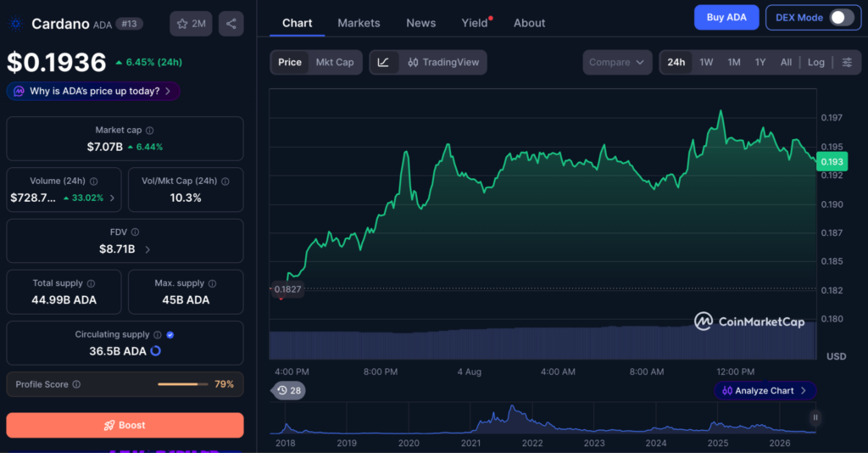The height and width of the screenshot is (453, 868).
Task: Click Vol/Mkt Cap info icon
Action: [x=225, y=182]
